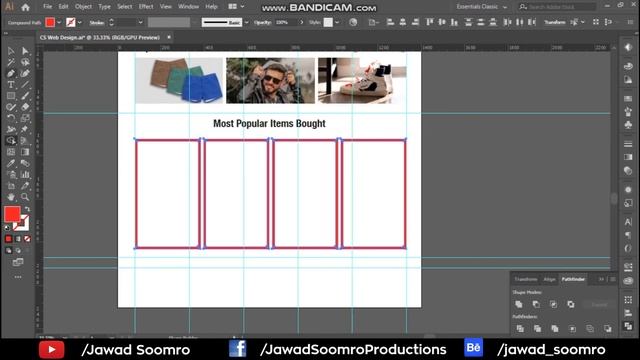Enable Draw Behind mode

[18, 250]
